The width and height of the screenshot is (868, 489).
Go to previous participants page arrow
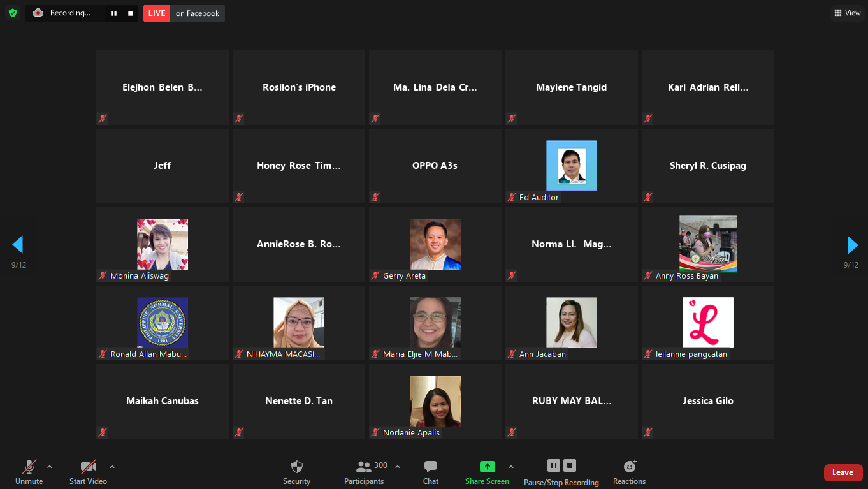pyautogui.click(x=18, y=245)
